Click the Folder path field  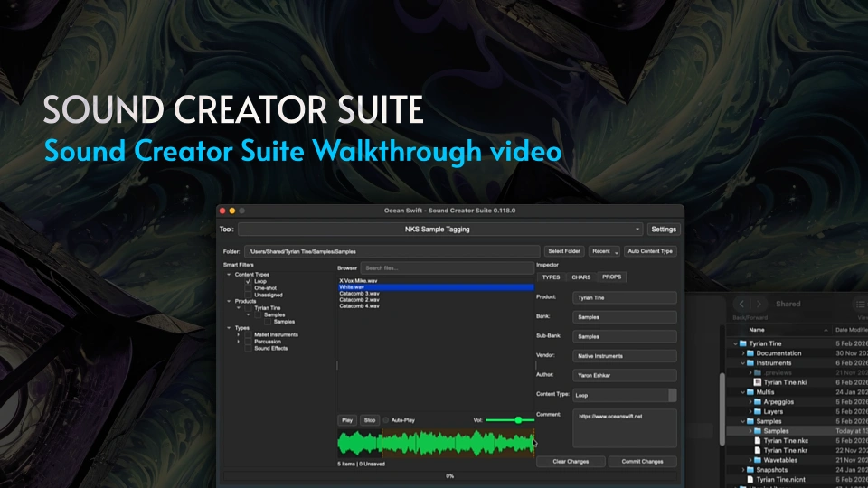pyautogui.click(x=392, y=251)
